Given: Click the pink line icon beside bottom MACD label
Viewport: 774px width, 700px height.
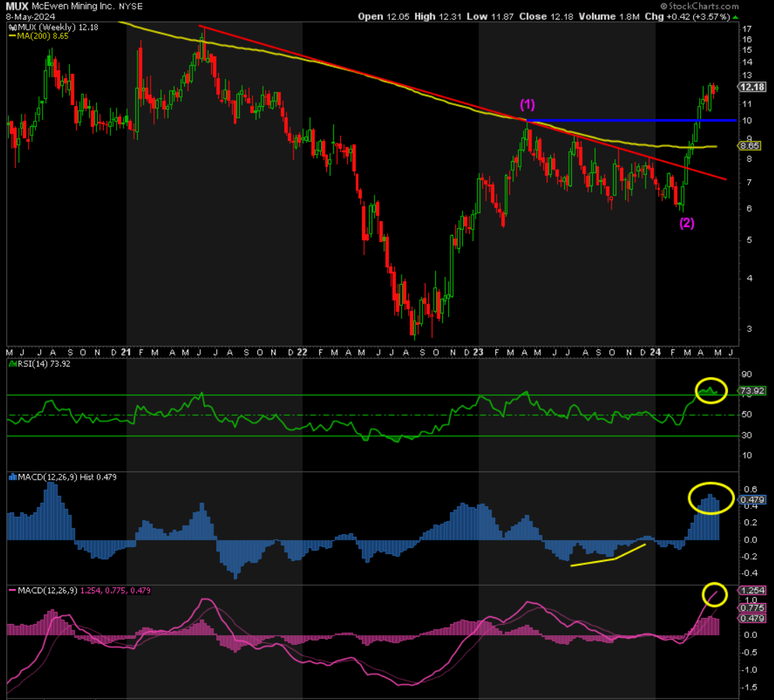Looking at the screenshot, I should click(x=13, y=591).
